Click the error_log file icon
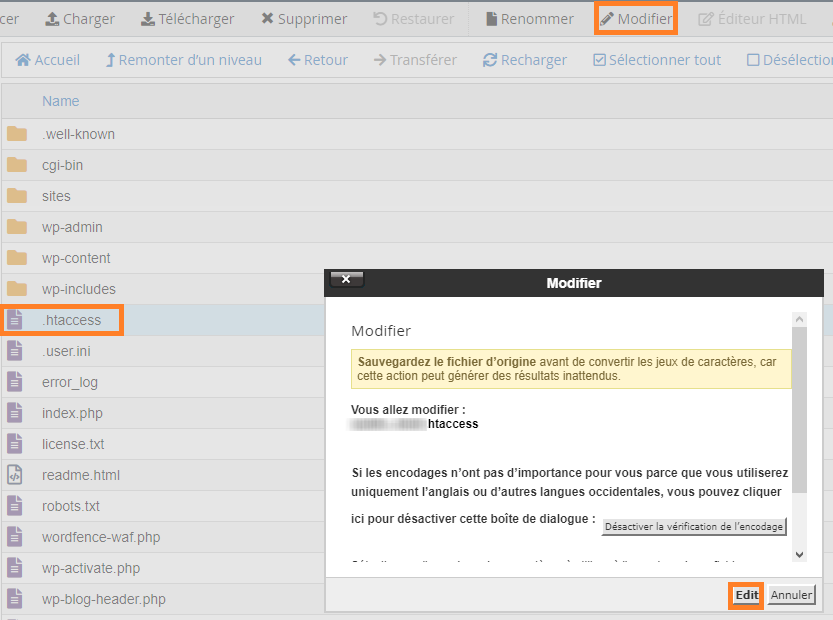The width and height of the screenshot is (833, 620). point(15,382)
